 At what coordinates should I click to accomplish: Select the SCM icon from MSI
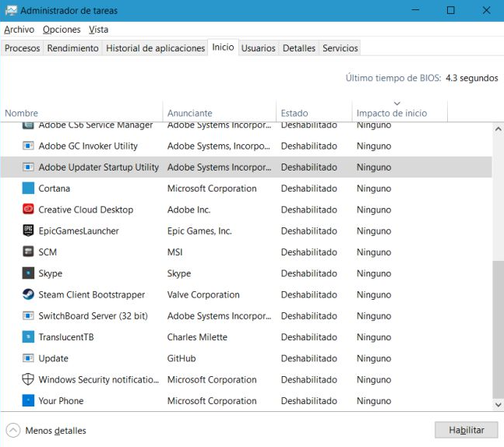click(28, 252)
